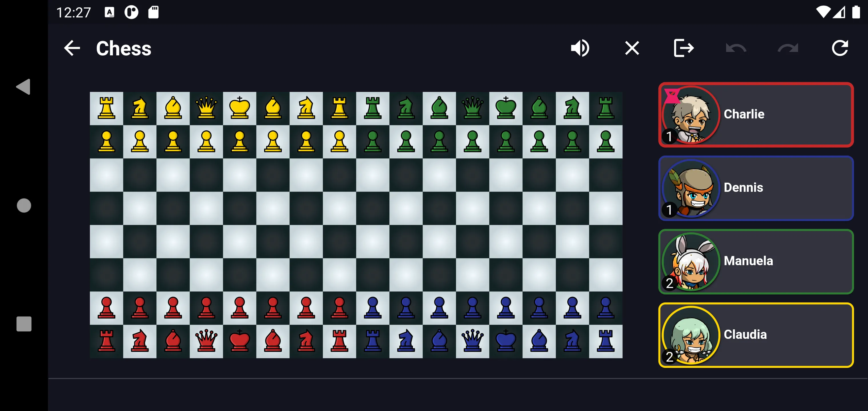Click the back navigation button
This screenshot has width=868, height=411.
pos(73,49)
